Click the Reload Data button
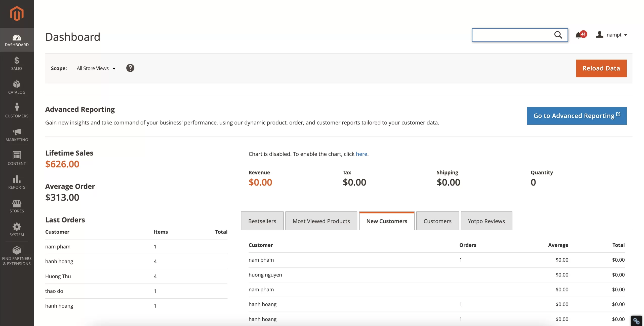The height and width of the screenshot is (326, 644). (601, 68)
